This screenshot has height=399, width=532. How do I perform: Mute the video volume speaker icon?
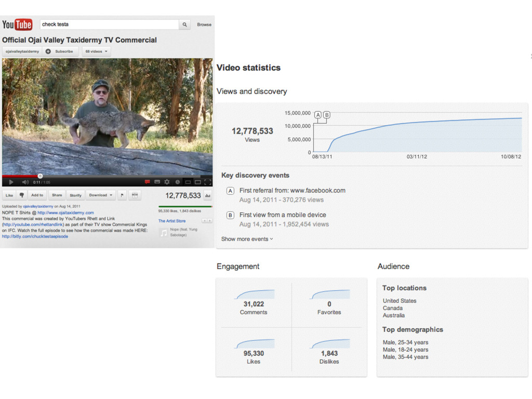25,182
